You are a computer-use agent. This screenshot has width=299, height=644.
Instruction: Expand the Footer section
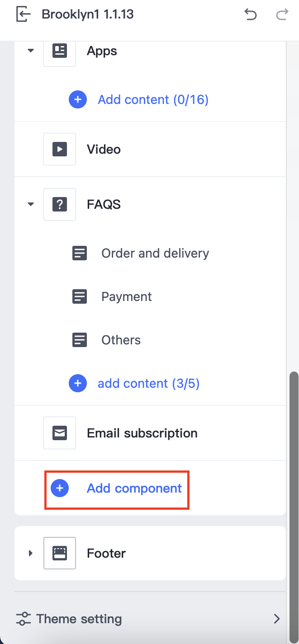[31, 553]
